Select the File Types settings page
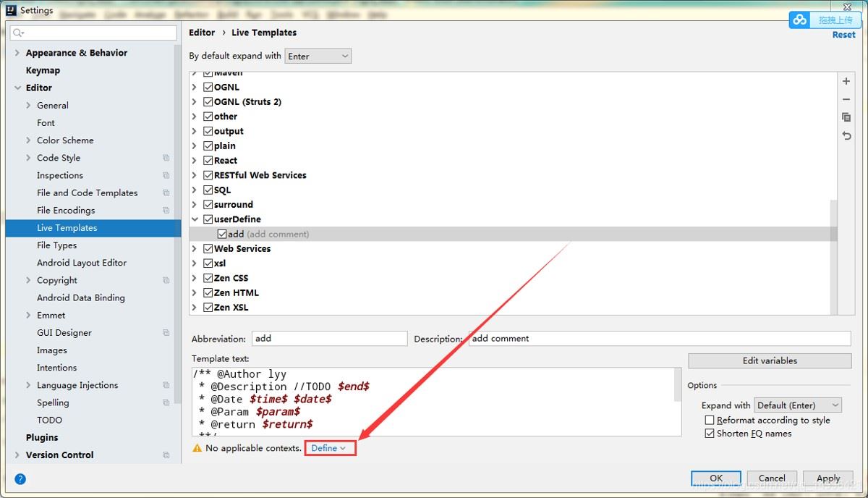The width and height of the screenshot is (868, 498). (x=56, y=245)
